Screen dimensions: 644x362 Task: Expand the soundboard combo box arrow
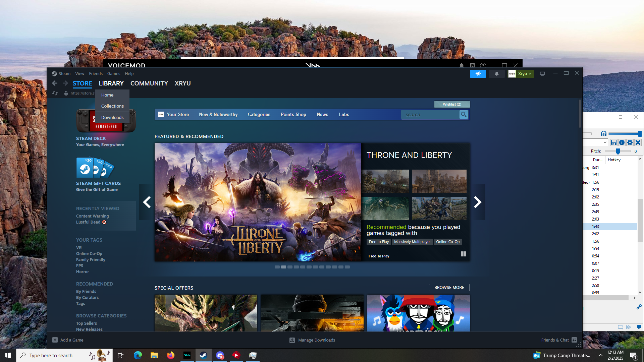tap(605, 142)
